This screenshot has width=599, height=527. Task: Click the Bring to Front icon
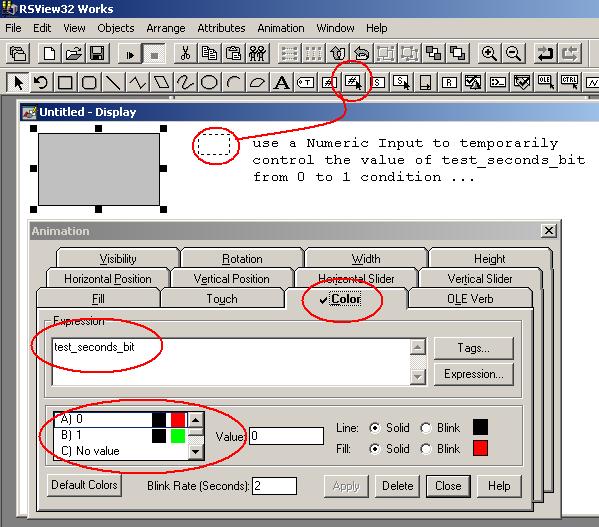(433, 53)
